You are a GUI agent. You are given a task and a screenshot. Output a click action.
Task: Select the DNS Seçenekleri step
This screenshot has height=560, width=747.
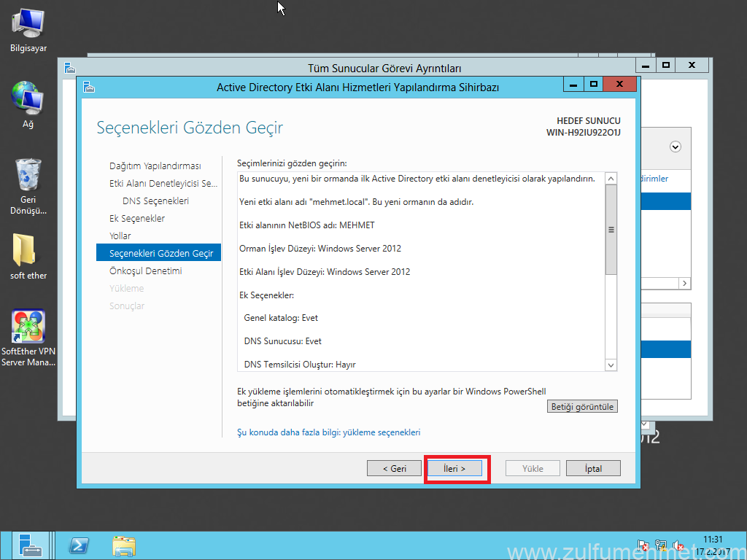155,201
